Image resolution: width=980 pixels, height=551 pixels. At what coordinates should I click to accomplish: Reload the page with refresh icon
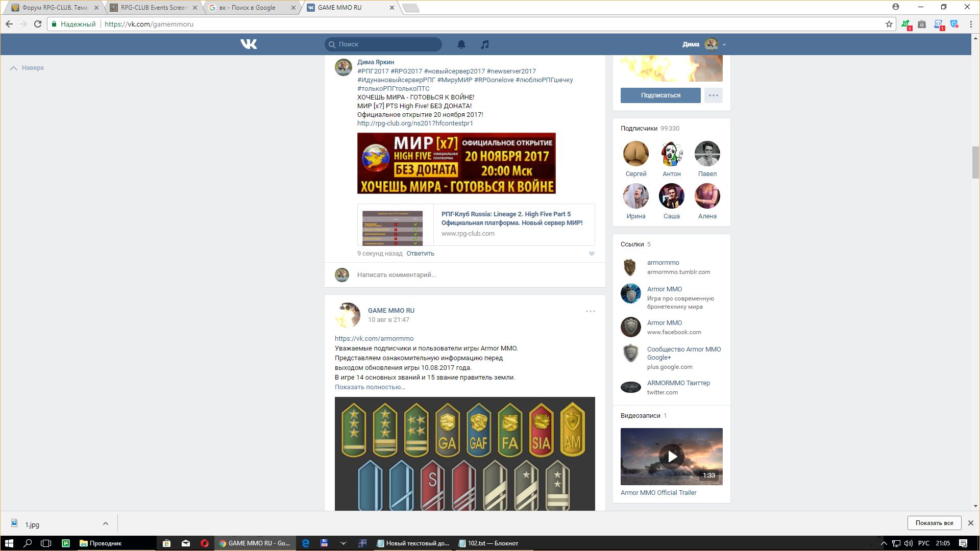[37, 24]
